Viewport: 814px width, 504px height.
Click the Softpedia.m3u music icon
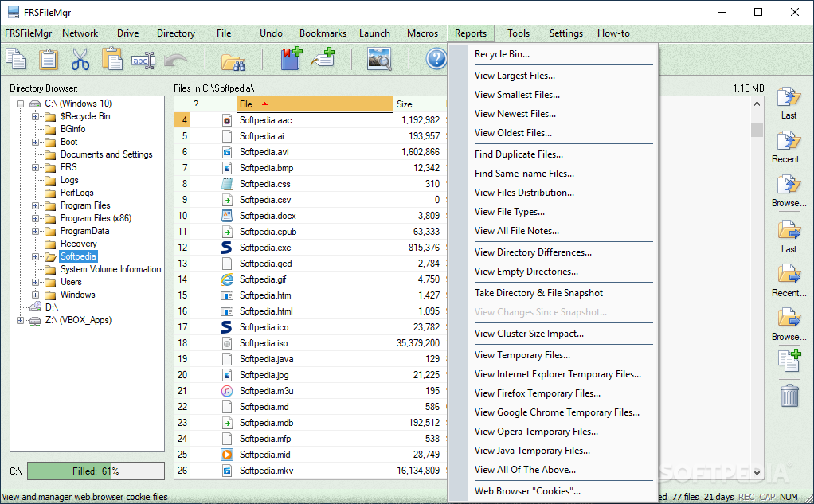pos(226,391)
